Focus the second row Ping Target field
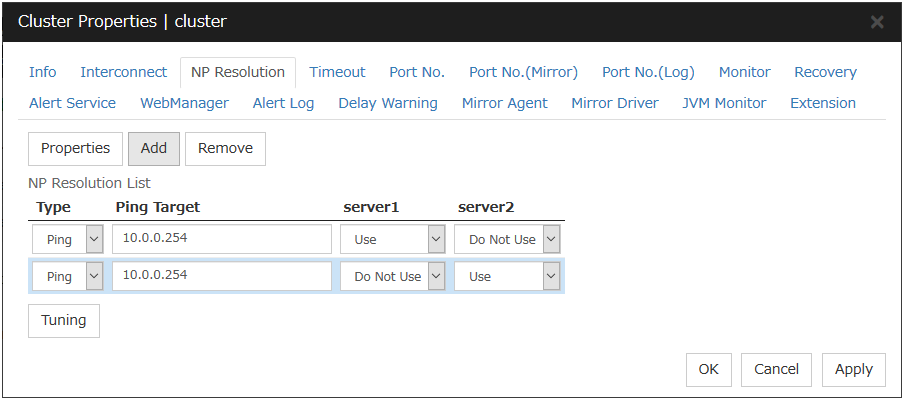Image resolution: width=904 pixels, height=400 pixels. [221, 277]
